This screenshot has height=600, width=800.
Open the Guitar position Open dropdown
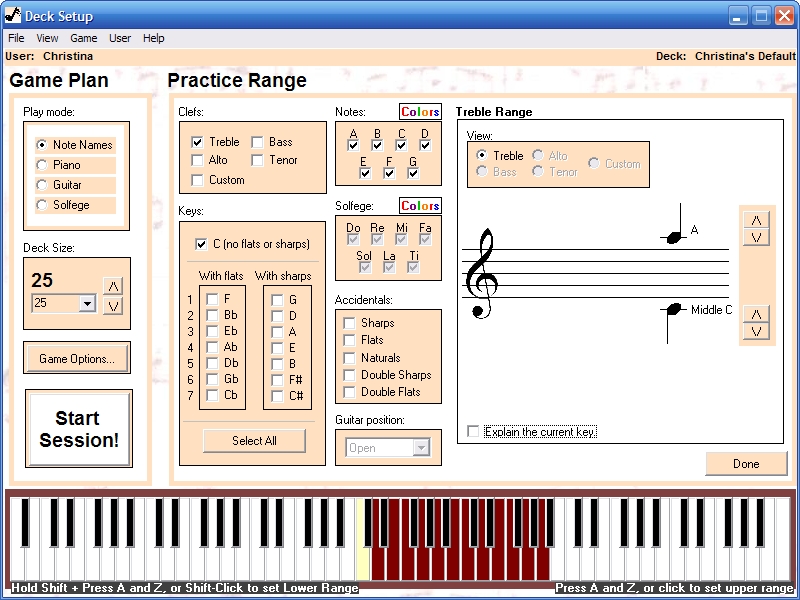click(421, 448)
